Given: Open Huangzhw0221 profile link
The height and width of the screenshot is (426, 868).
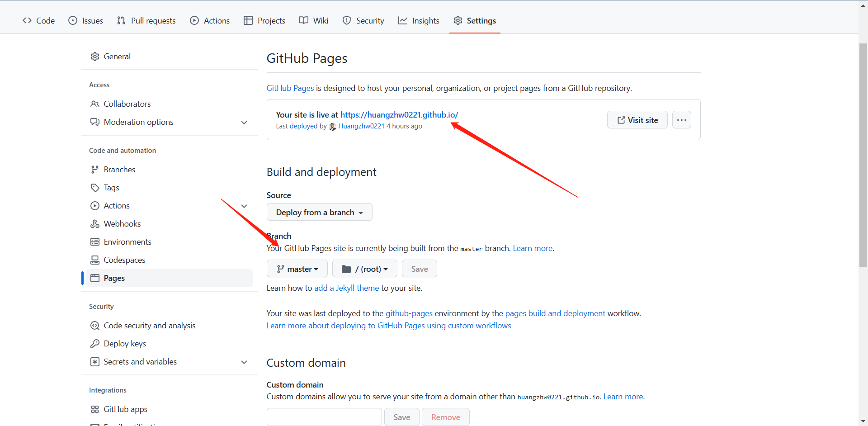Looking at the screenshot, I should (361, 126).
